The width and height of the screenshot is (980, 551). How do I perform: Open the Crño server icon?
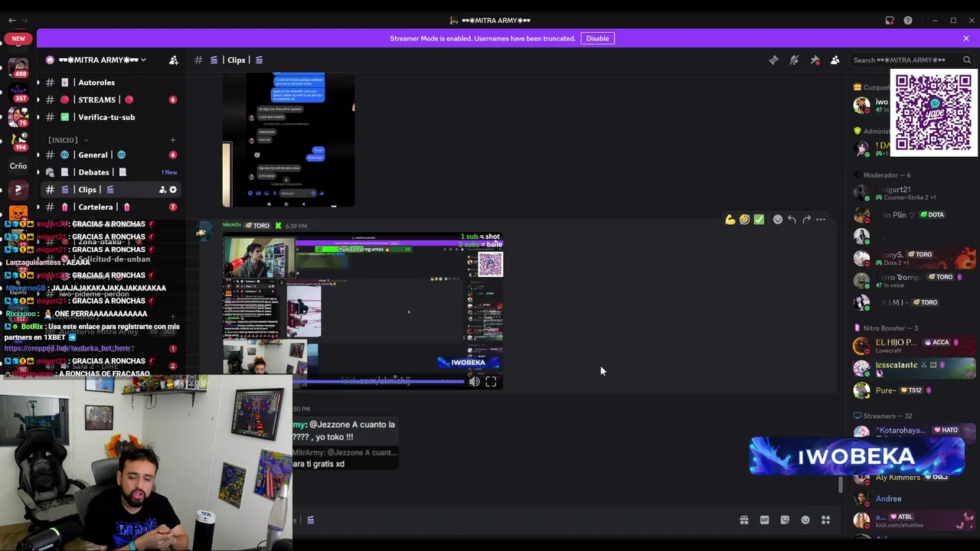click(18, 165)
